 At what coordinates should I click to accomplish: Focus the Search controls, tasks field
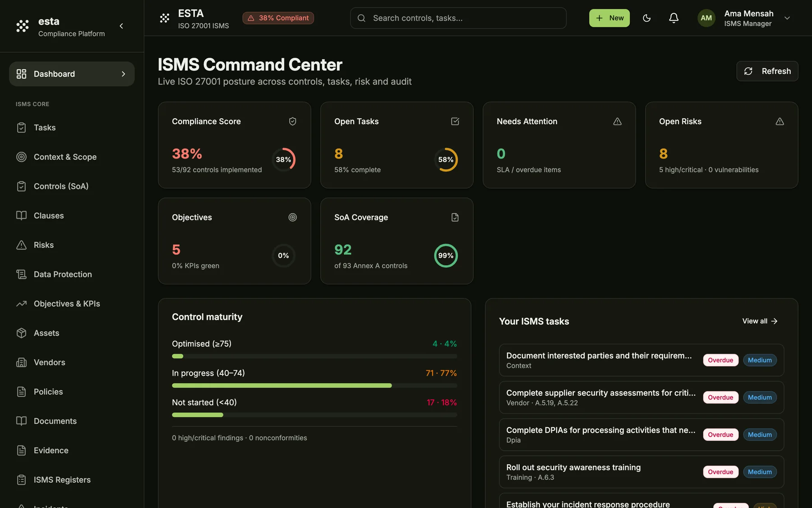click(x=458, y=18)
